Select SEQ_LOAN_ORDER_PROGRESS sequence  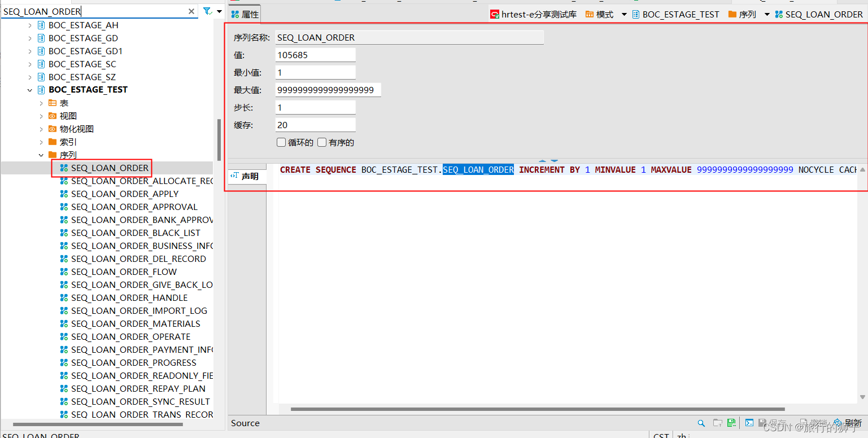tap(133, 363)
